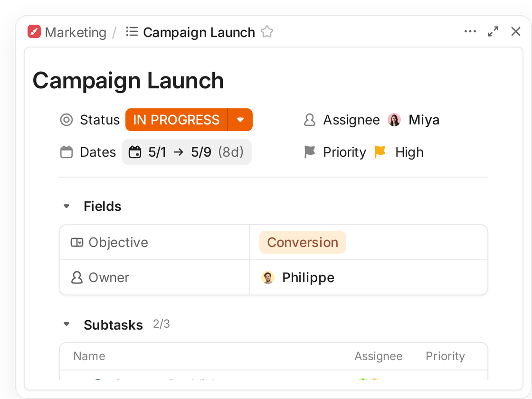Click the Objective field label
Viewport: 532px width, 399px height.
click(x=118, y=243)
